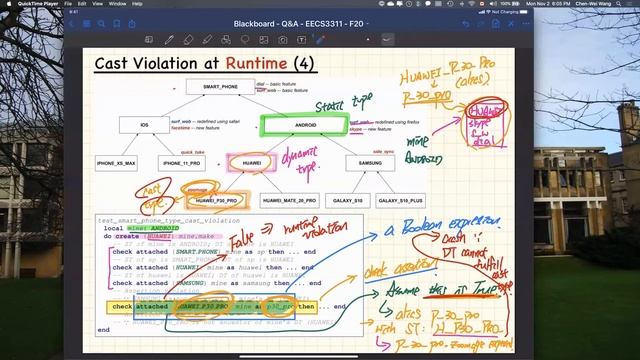The width and height of the screenshot is (640, 360).
Task: Open the Apple menu
Action: click(x=8, y=4)
